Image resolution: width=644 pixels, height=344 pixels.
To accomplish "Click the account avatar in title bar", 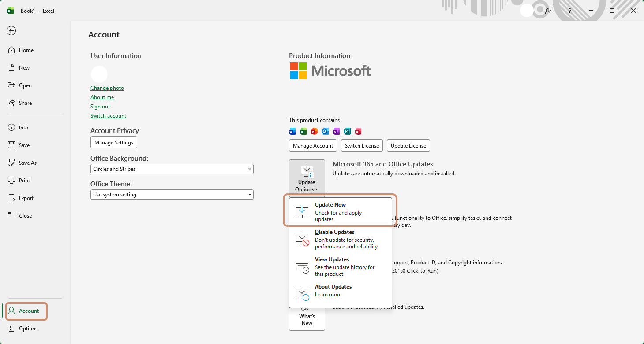I will [527, 11].
